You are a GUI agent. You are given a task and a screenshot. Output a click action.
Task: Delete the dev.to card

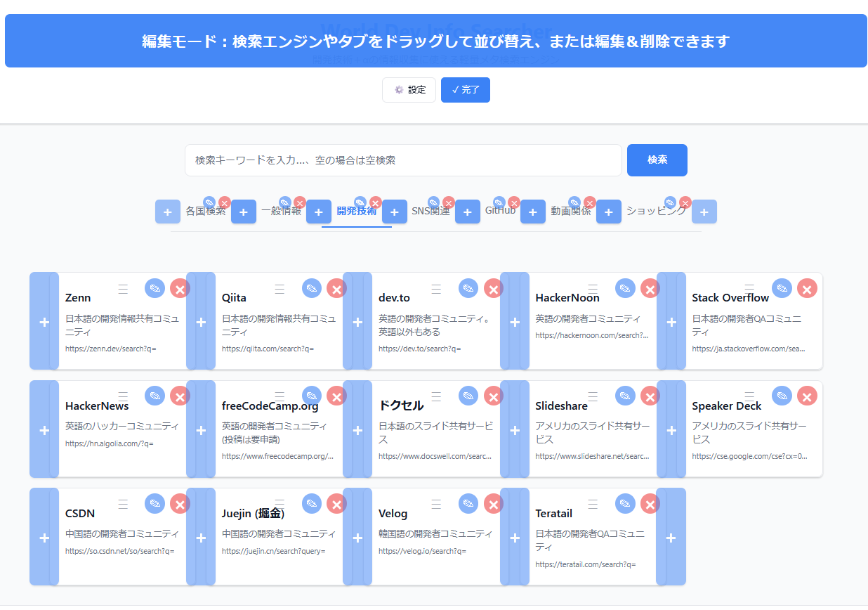pyautogui.click(x=494, y=288)
